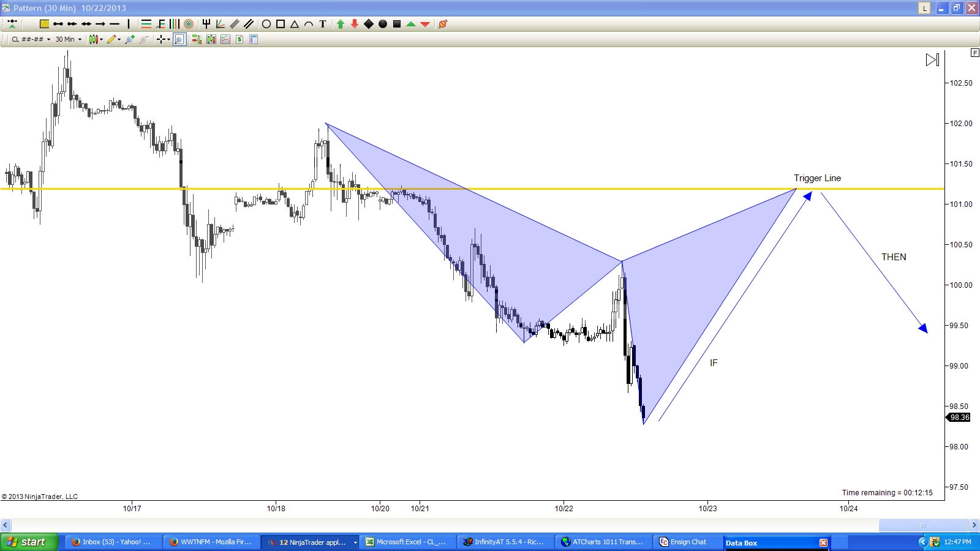Click the Trigger Line text label
Screen dimensions: 980x551
point(818,178)
